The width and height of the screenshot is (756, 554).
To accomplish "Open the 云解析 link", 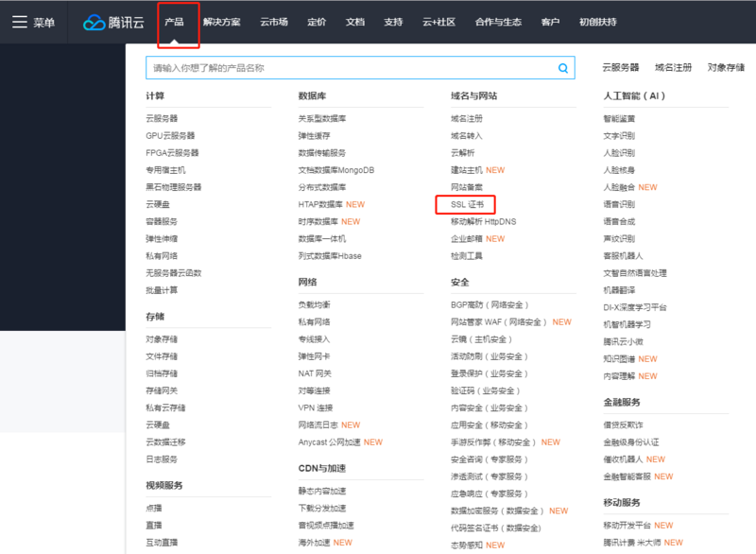I will tap(462, 153).
